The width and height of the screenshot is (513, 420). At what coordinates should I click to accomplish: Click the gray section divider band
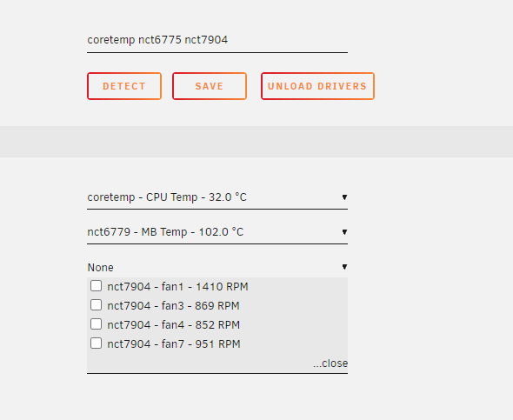click(256, 142)
